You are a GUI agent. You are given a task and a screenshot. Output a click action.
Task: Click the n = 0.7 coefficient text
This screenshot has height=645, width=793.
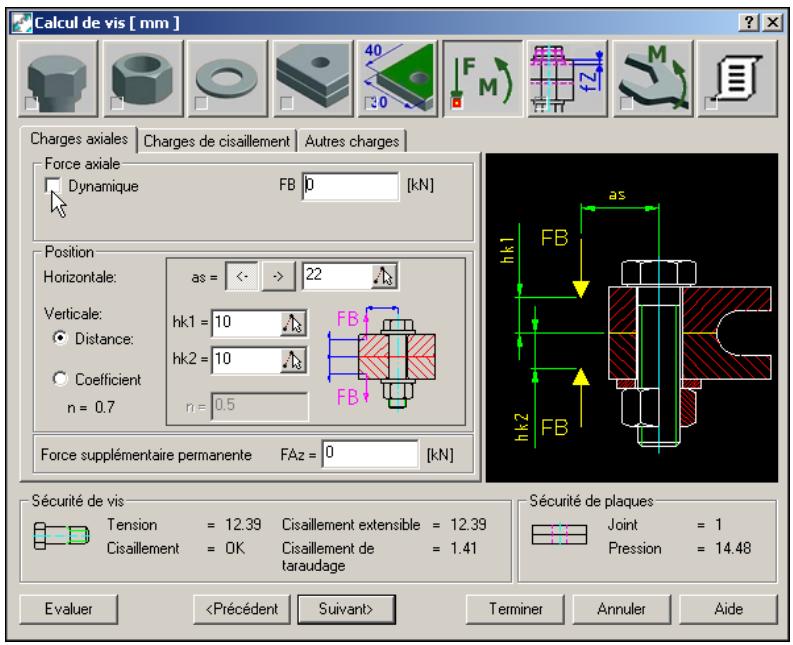point(91,407)
